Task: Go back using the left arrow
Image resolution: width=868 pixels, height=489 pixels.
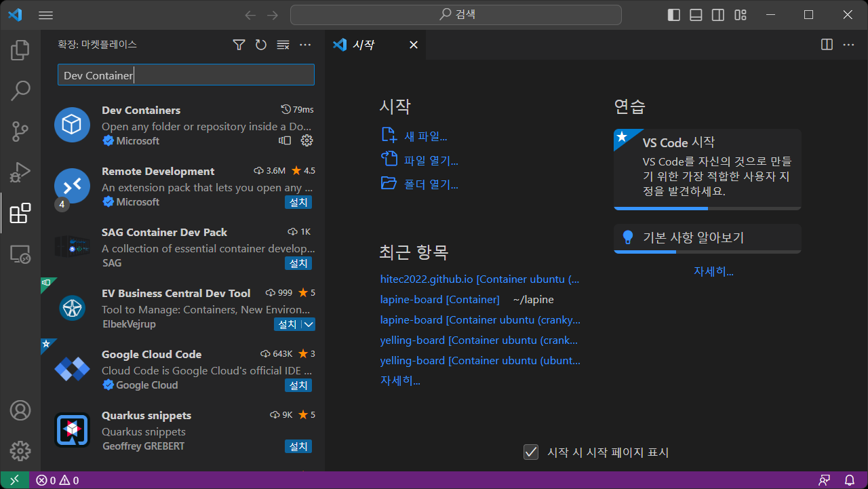Action: click(x=250, y=15)
